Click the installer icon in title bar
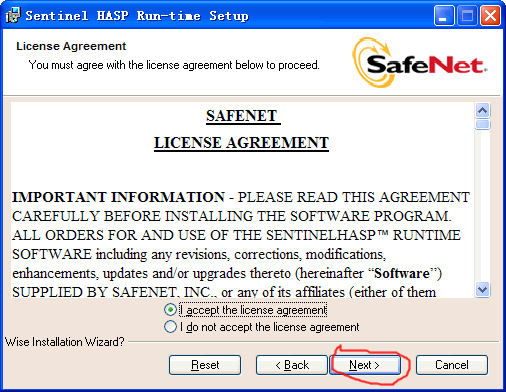Screen dimensions: 506x392 tap(13, 15)
